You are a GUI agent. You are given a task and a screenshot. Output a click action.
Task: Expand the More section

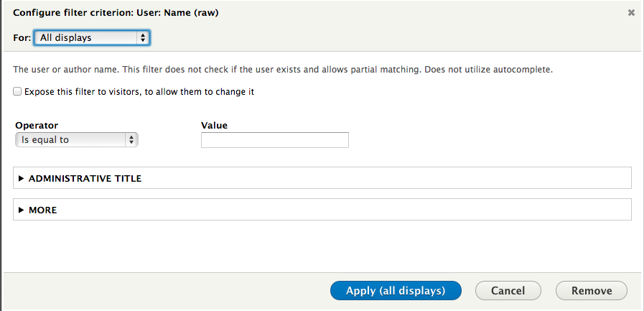[42, 210]
